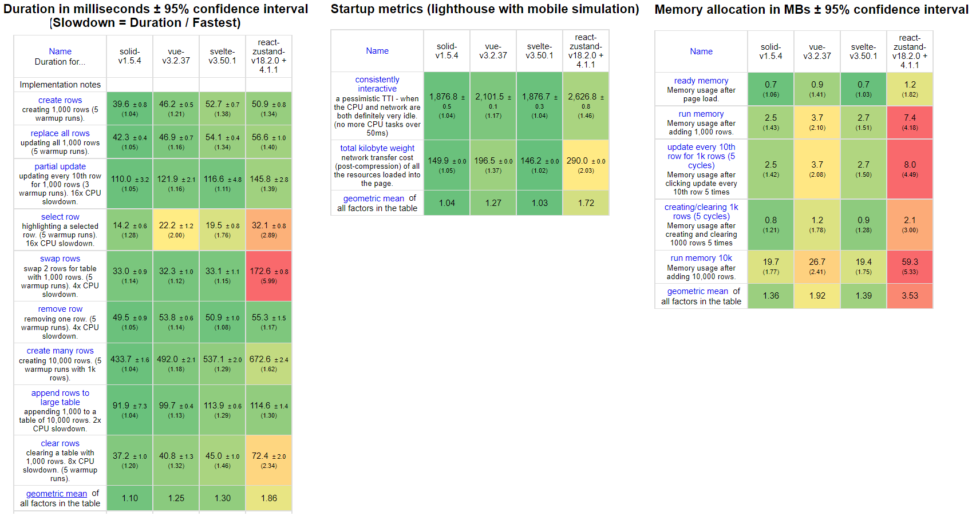Click the 'partial update' link
This screenshot has width=980, height=524.
click(60, 166)
